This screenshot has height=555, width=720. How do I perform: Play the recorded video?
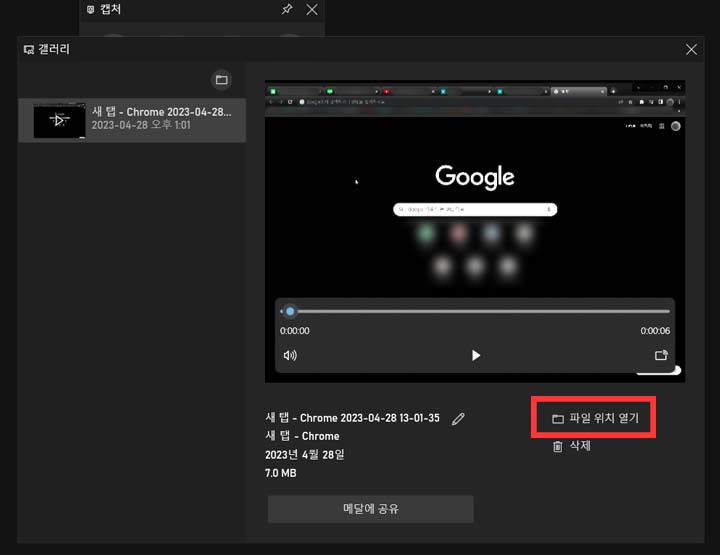coord(476,355)
